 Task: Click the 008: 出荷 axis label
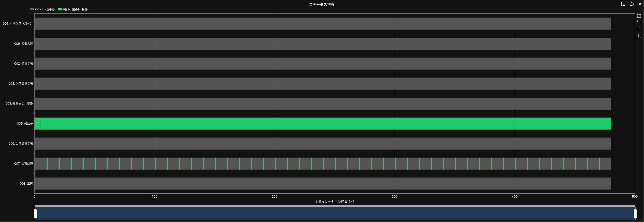(26, 184)
